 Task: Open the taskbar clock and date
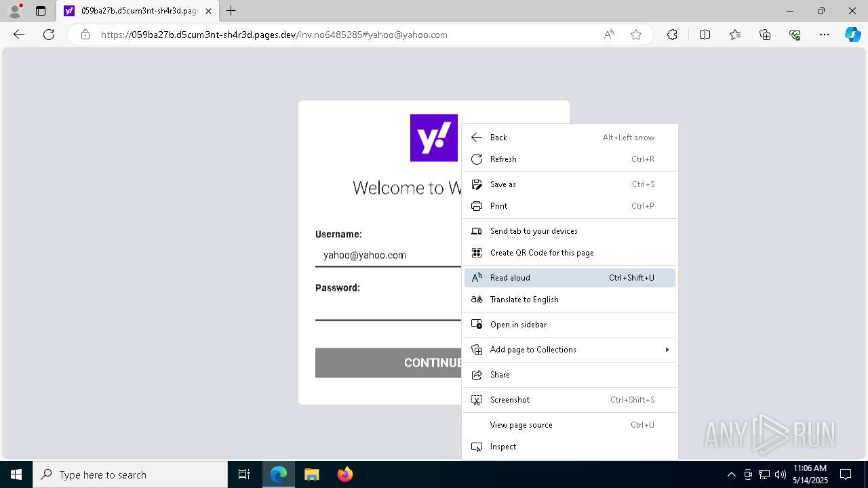point(810,474)
